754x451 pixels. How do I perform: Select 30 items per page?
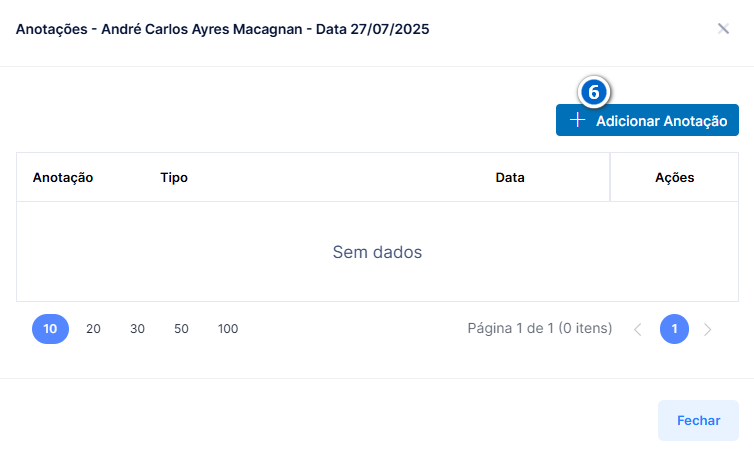pyautogui.click(x=138, y=329)
